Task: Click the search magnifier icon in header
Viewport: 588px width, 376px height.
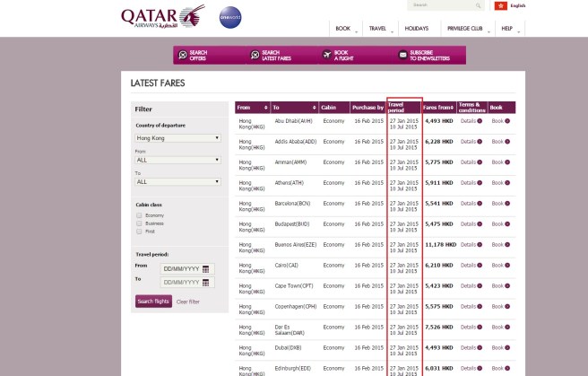Action: (x=478, y=5)
